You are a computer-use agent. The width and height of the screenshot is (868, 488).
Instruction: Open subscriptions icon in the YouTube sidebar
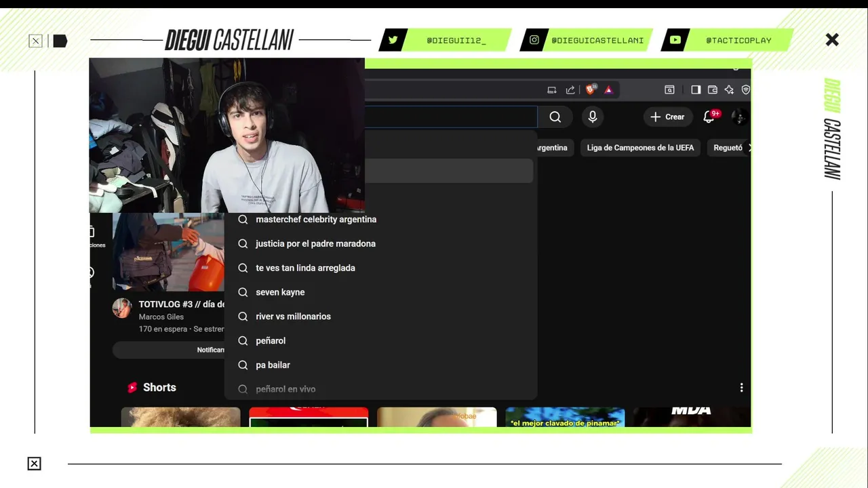[92, 232]
